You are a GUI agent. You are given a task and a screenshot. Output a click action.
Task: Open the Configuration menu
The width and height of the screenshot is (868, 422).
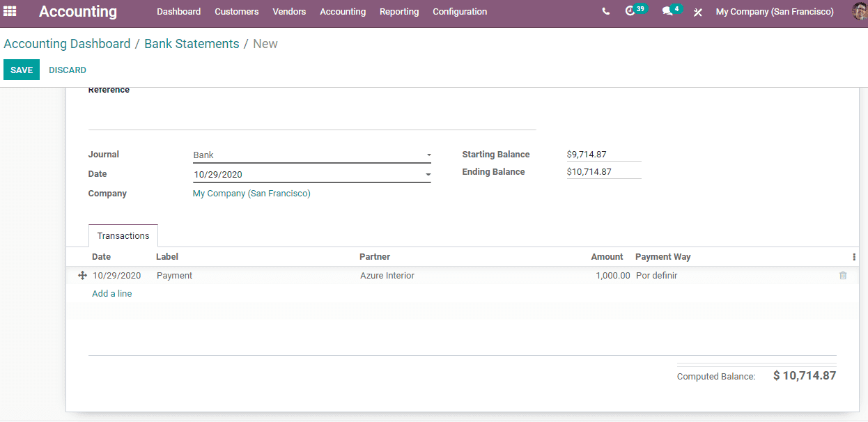[x=460, y=12]
